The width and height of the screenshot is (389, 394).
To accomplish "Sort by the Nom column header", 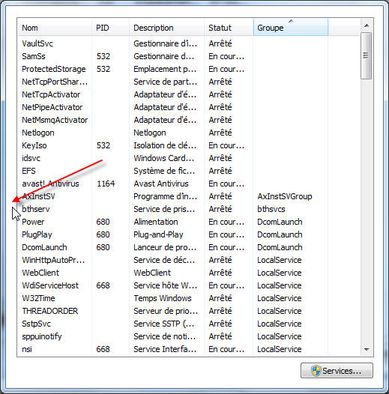I will click(x=55, y=28).
